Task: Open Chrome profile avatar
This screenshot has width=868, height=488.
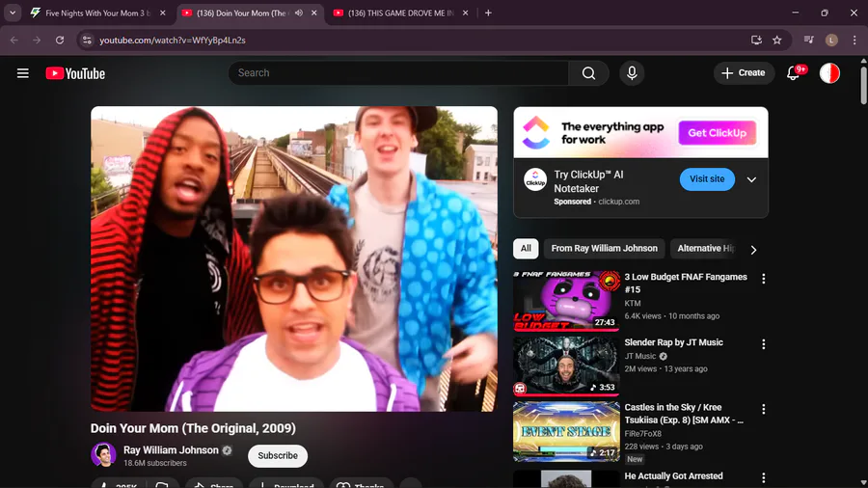Action: [x=831, y=40]
